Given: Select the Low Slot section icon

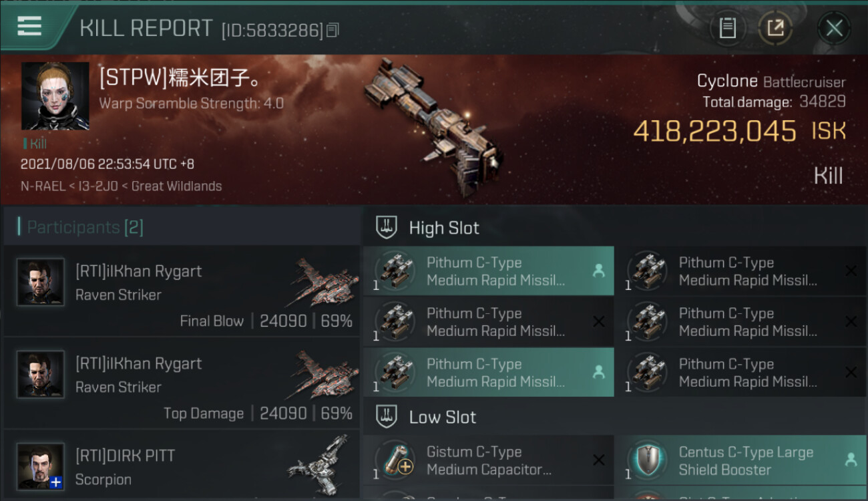Looking at the screenshot, I should click(x=387, y=417).
